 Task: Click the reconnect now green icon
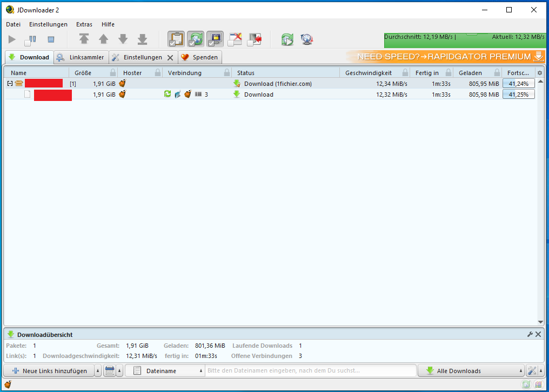(x=287, y=39)
